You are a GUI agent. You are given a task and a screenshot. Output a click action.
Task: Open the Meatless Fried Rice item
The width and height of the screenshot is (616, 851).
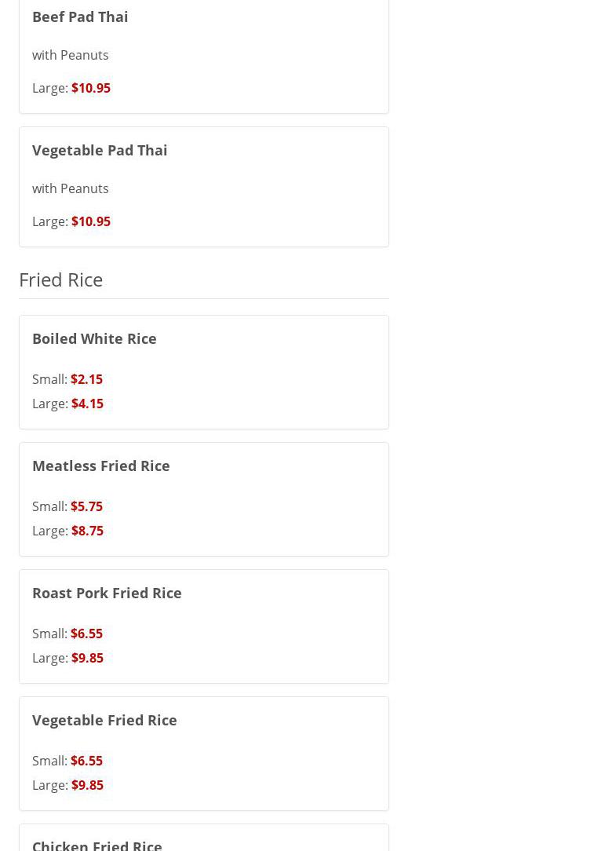tap(101, 466)
